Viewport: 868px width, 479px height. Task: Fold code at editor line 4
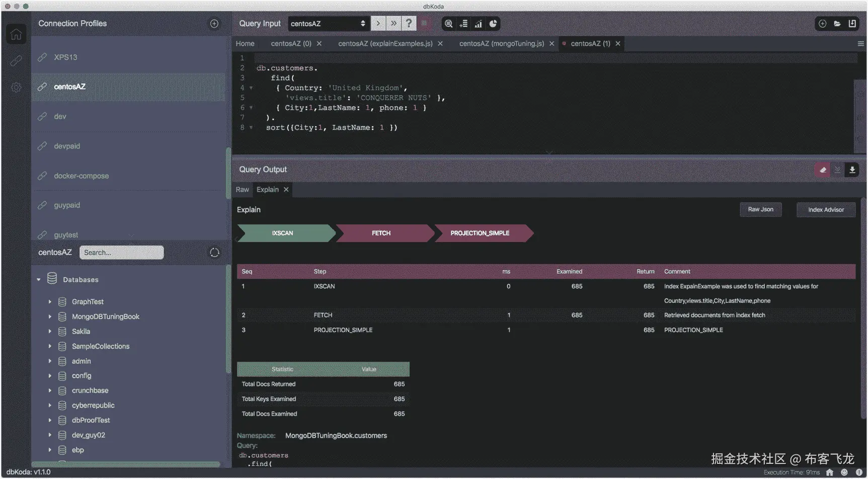click(x=251, y=88)
